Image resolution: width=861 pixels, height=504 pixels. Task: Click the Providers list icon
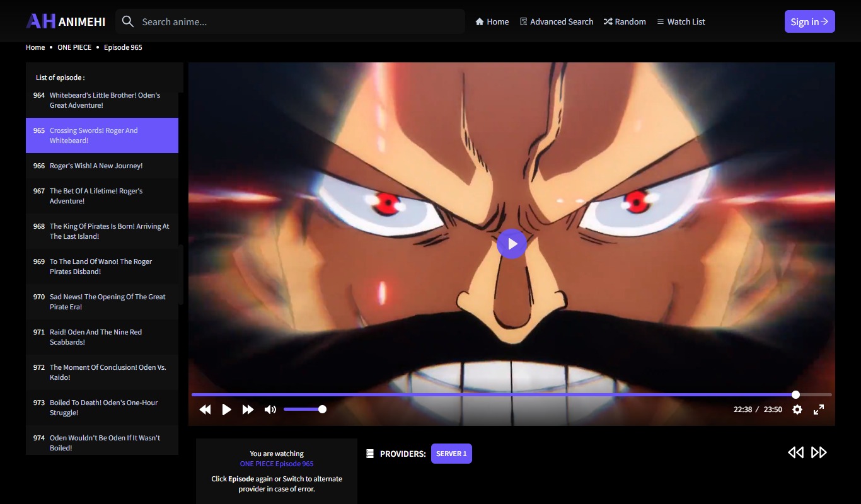(x=370, y=454)
